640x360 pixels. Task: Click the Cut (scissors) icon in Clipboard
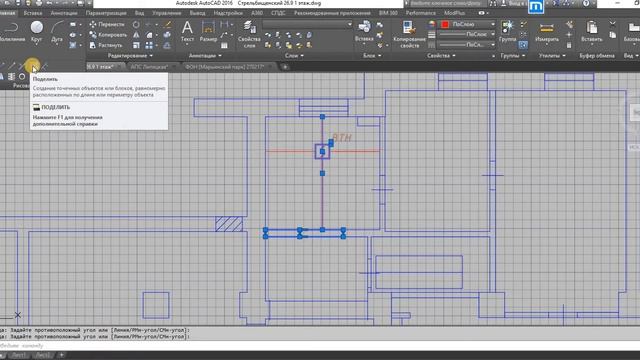pos(613,24)
